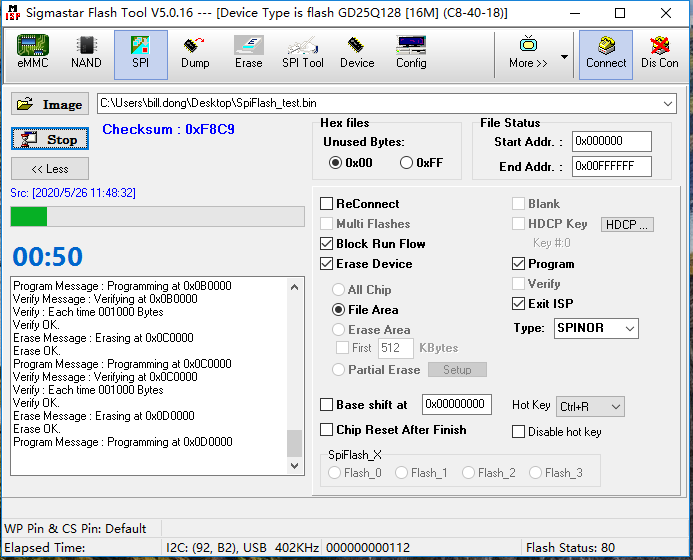
Task: Uncheck the Erase Device option
Action: tap(327, 264)
